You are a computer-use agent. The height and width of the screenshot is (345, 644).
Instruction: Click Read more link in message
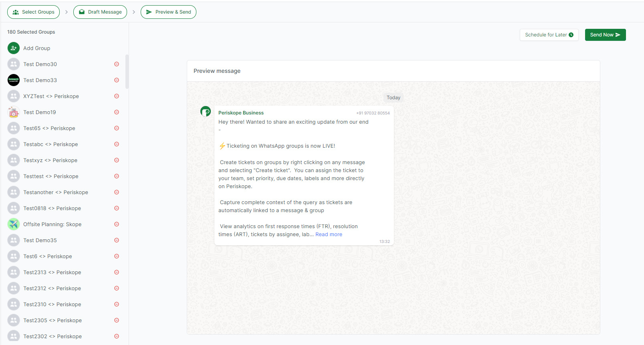click(x=329, y=235)
